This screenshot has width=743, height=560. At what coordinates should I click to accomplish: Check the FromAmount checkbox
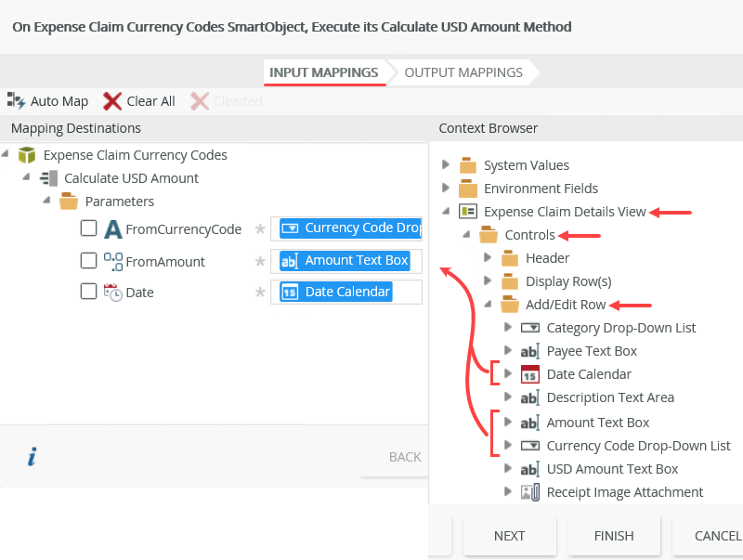point(88,261)
